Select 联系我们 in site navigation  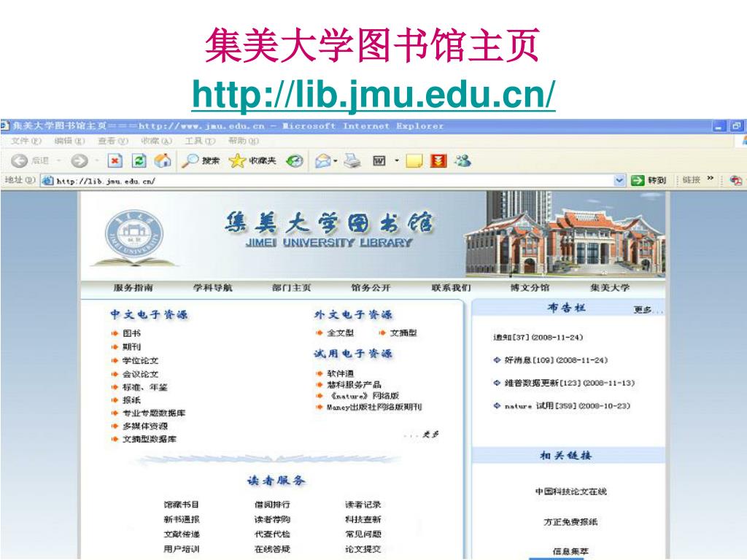coord(451,287)
